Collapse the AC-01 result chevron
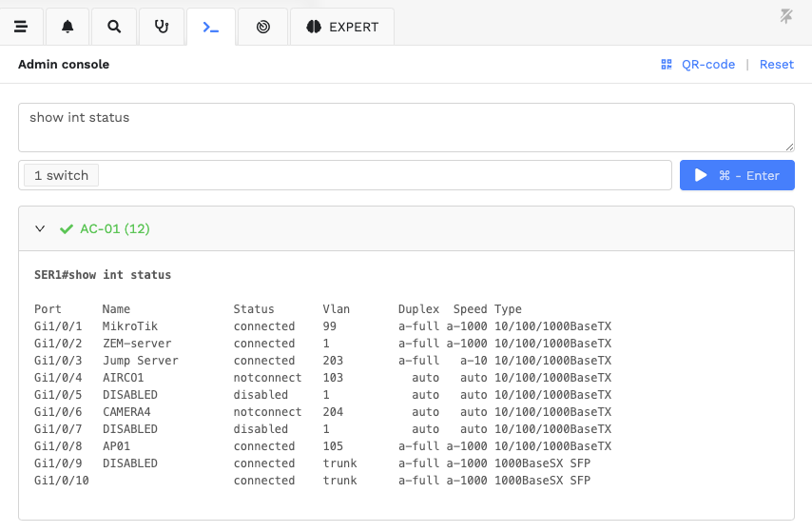This screenshot has width=812, height=532. (x=40, y=228)
